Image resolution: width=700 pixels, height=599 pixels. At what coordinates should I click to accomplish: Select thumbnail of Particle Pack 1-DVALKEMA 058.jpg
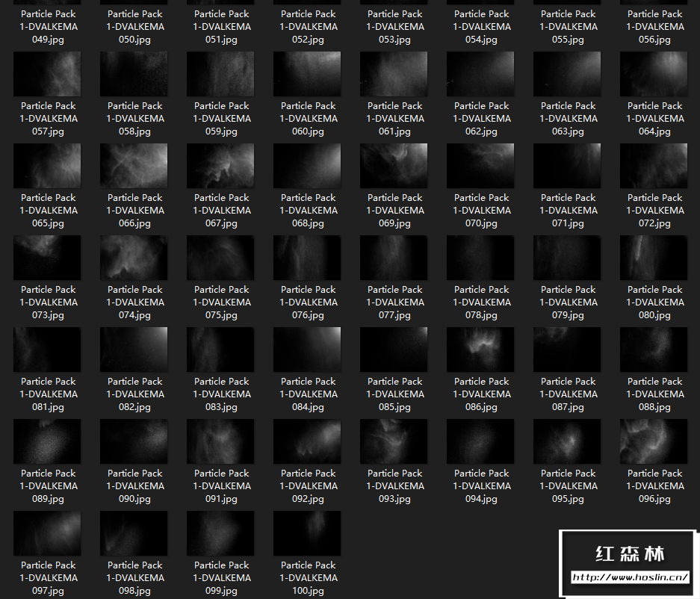click(x=134, y=74)
